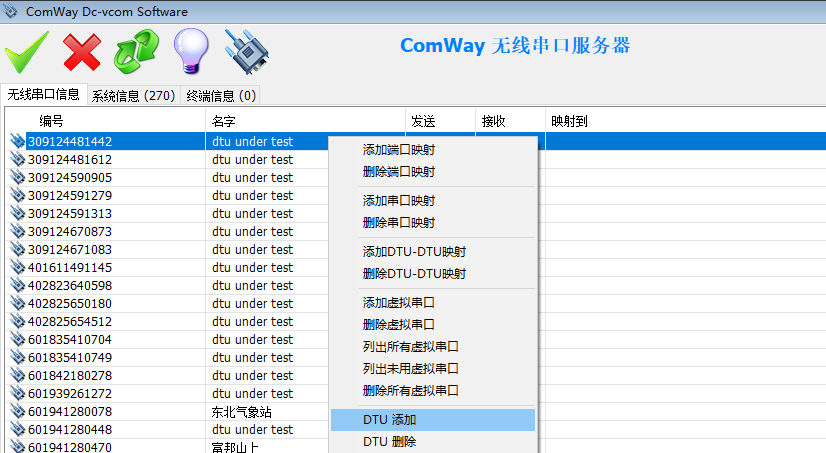Select 删除虚拟串口 in context menu
Screen dimensions: 826x453
tap(433, 325)
